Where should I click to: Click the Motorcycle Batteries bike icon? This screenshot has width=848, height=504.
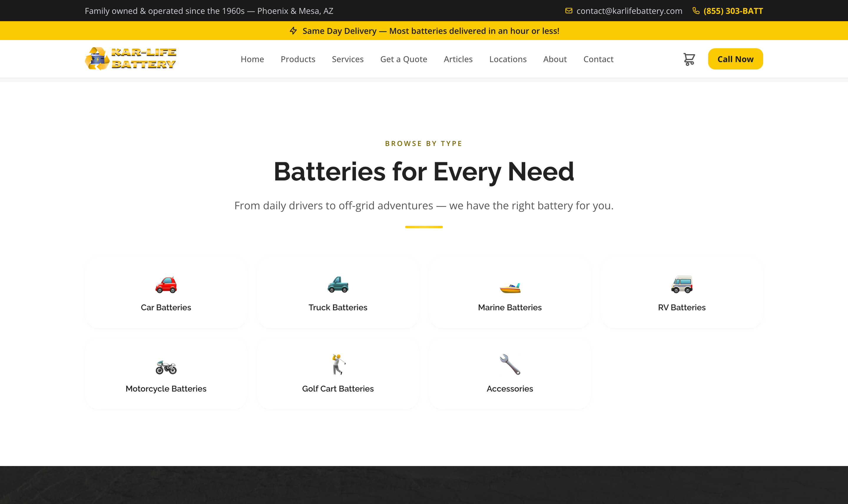166,367
